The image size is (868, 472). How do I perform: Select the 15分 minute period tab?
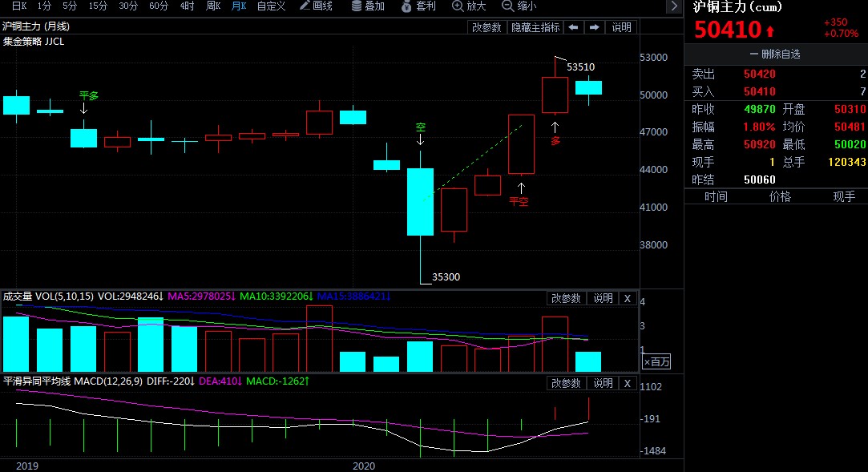(98, 6)
